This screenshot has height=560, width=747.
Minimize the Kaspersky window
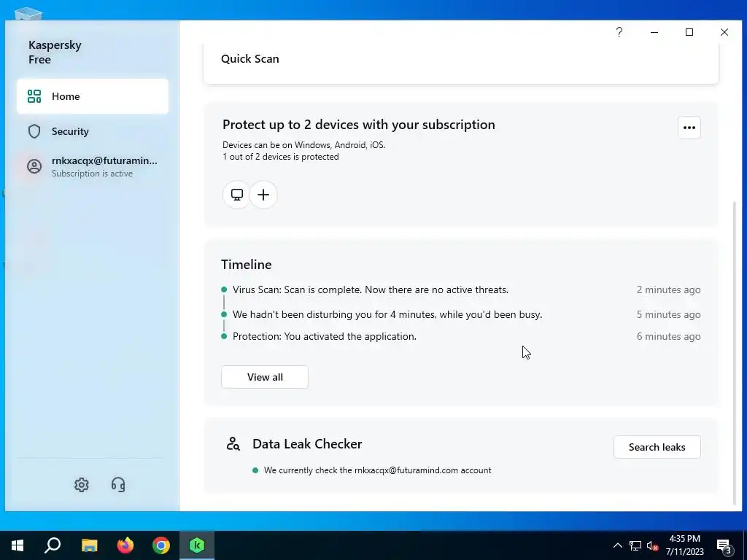[x=654, y=32]
